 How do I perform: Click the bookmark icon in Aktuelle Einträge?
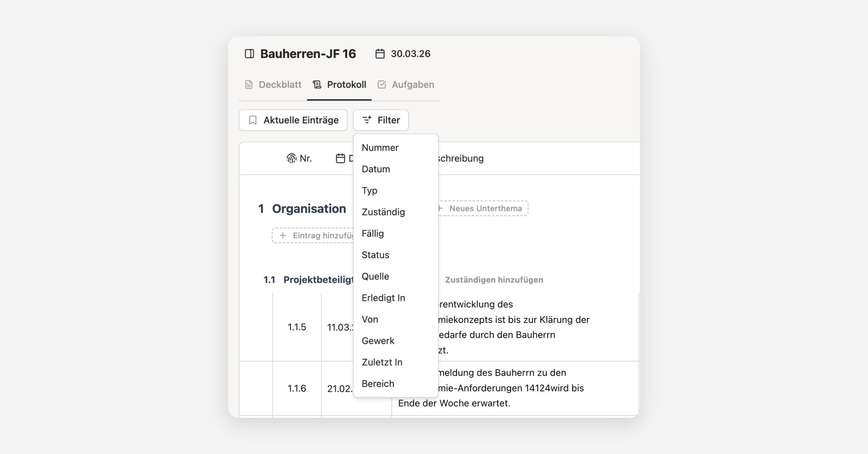coord(253,120)
